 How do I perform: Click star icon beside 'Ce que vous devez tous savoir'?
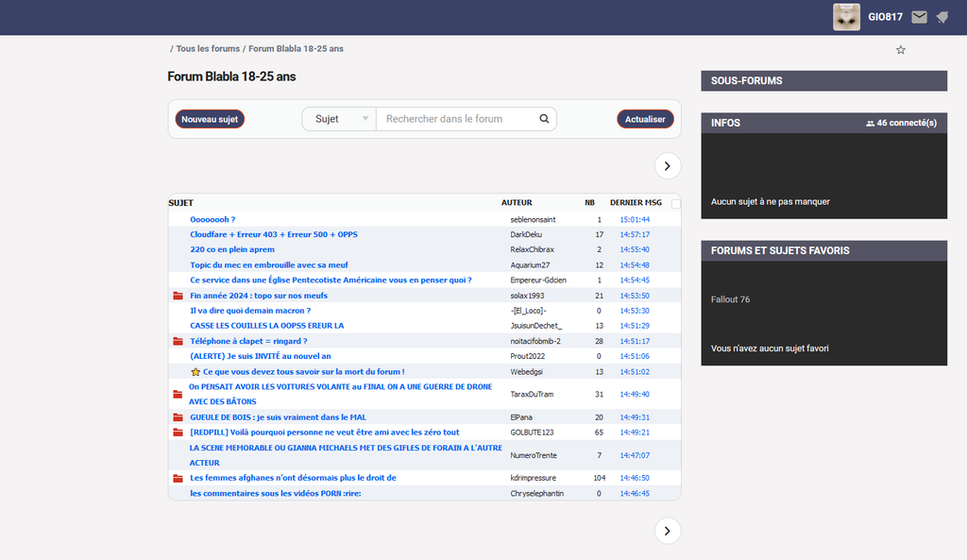(x=195, y=372)
